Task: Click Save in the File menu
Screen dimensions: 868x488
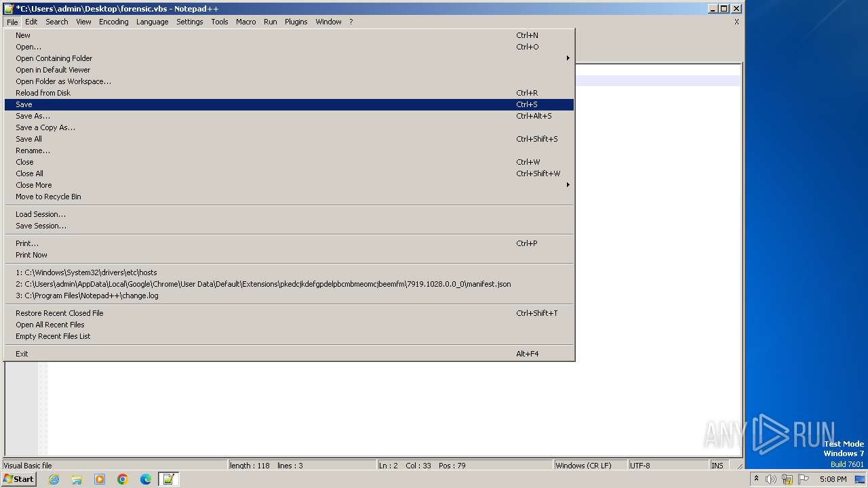Action: 289,104
